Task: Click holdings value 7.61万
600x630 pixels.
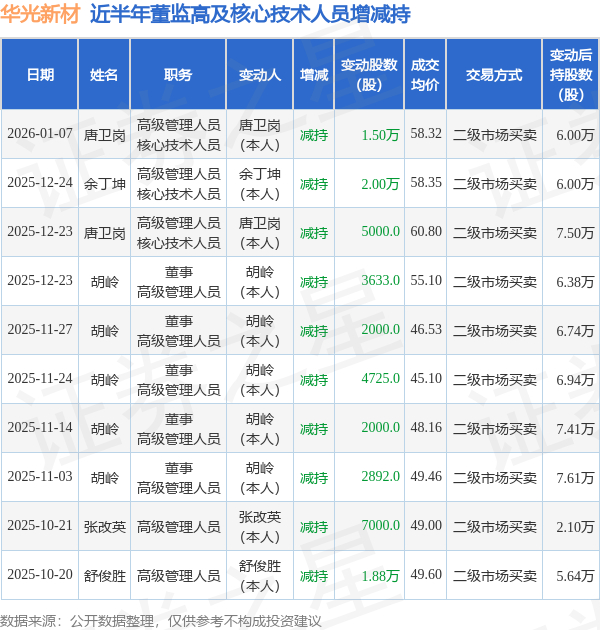Action: [575, 478]
